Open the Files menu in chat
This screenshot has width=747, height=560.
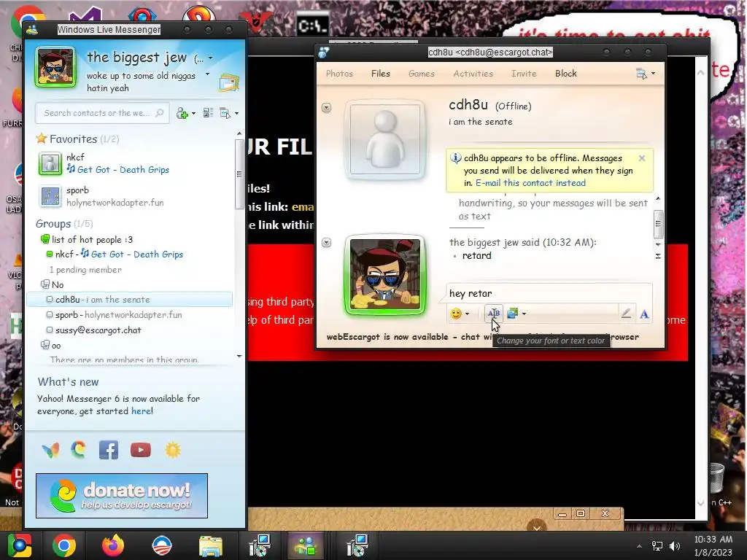pyautogui.click(x=381, y=74)
